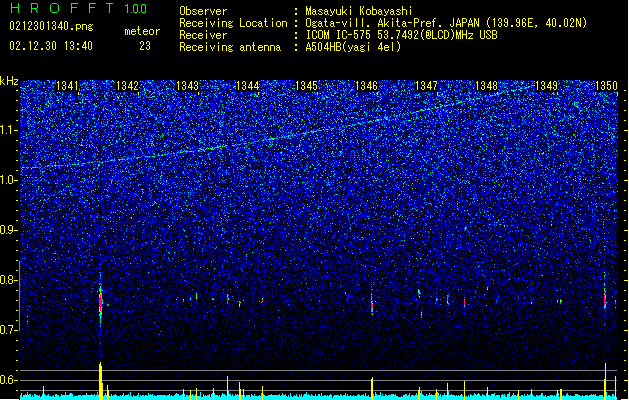Viewport: 629px width, 400px height.
Task: Click the Observer label
Action: [203, 11]
